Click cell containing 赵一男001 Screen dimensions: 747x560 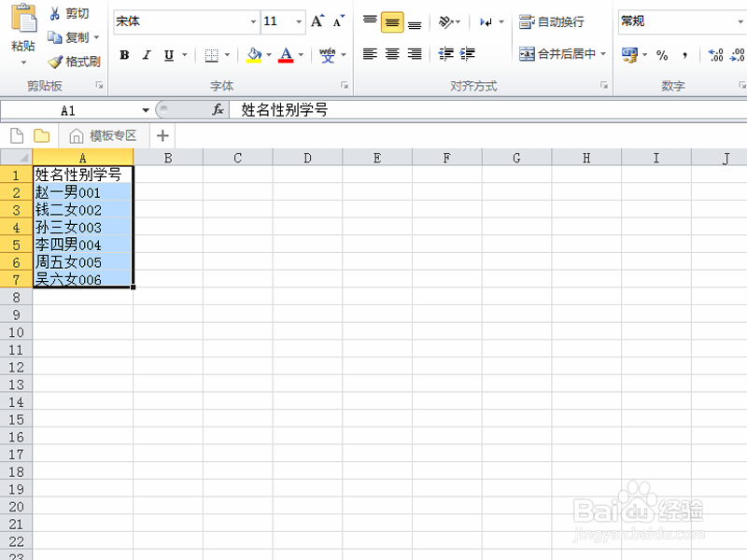point(83,192)
